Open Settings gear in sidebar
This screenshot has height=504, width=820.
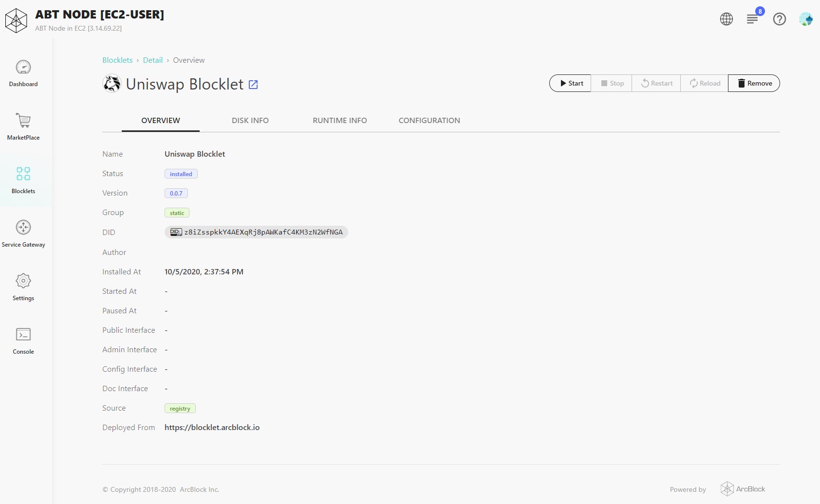[x=23, y=281]
